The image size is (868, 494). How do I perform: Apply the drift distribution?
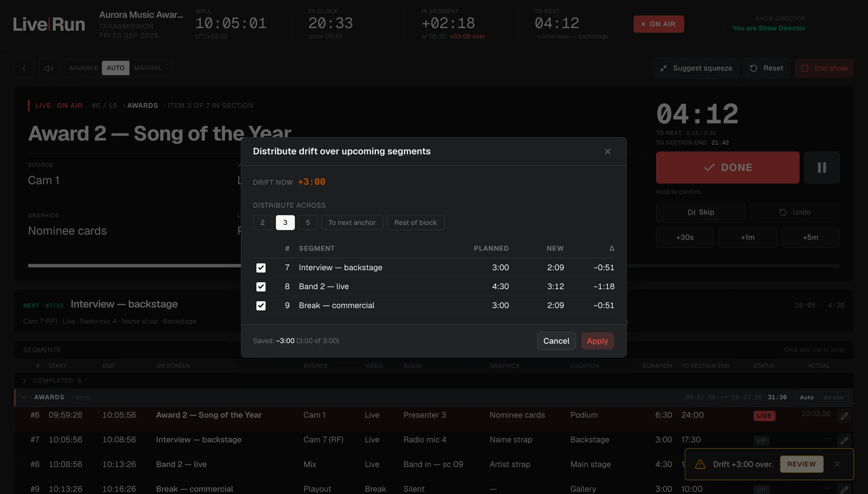(x=597, y=341)
